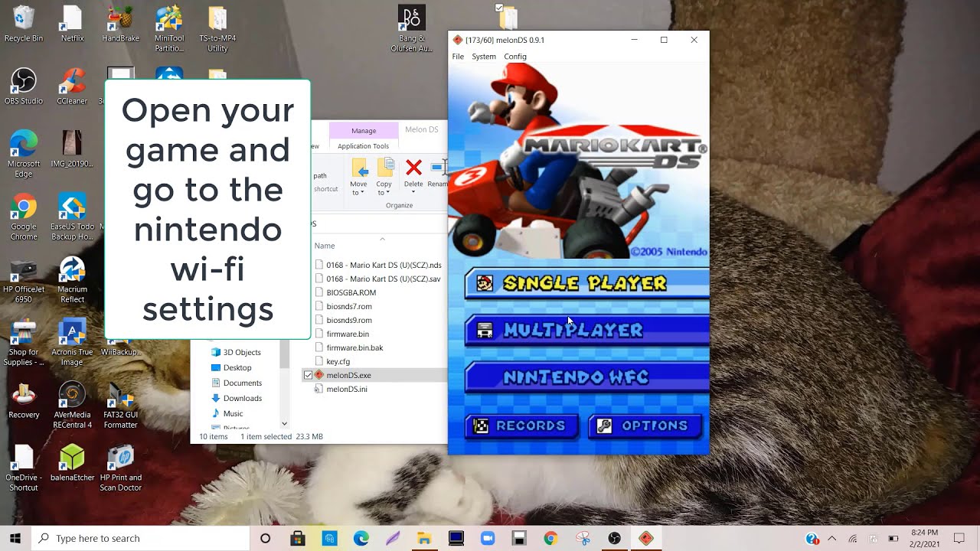Select Manage tab in Explorer ribbon
The width and height of the screenshot is (980, 551).
364,130
